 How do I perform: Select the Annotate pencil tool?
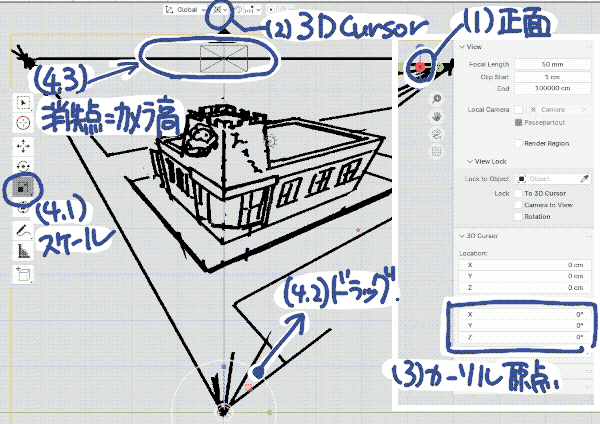click(x=23, y=231)
